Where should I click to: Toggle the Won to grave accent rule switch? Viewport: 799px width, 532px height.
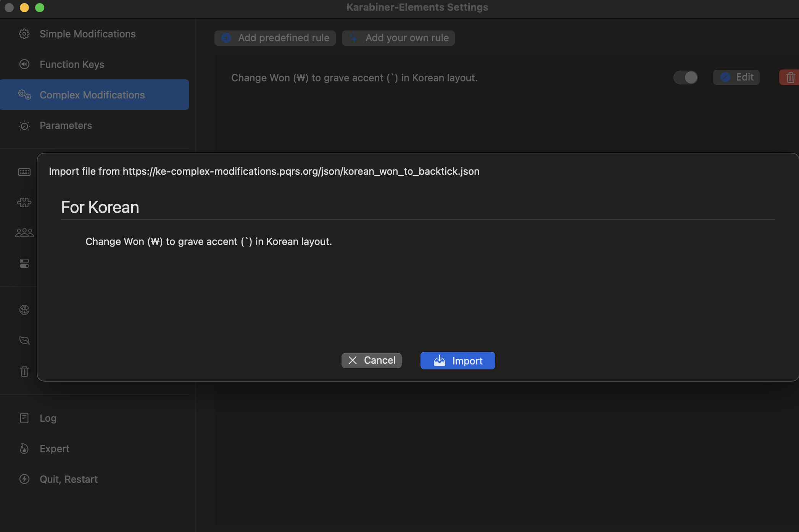click(685, 77)
